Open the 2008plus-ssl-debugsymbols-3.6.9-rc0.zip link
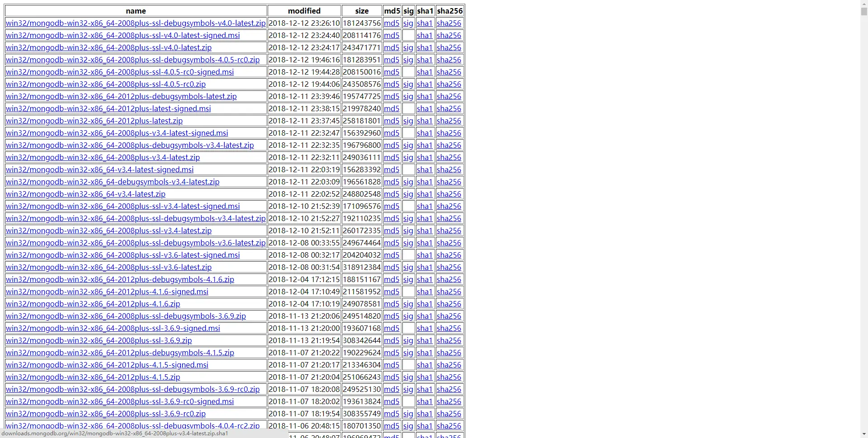 pos(133,389)
